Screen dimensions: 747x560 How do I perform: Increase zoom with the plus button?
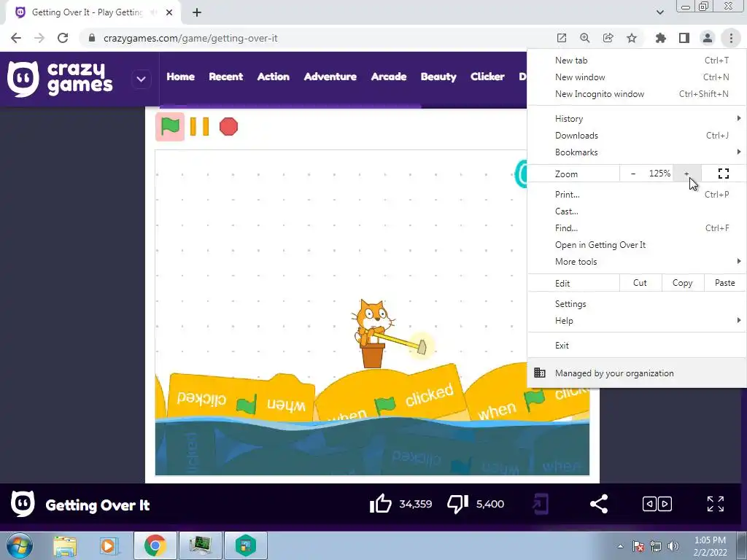(x=686, y=174)
